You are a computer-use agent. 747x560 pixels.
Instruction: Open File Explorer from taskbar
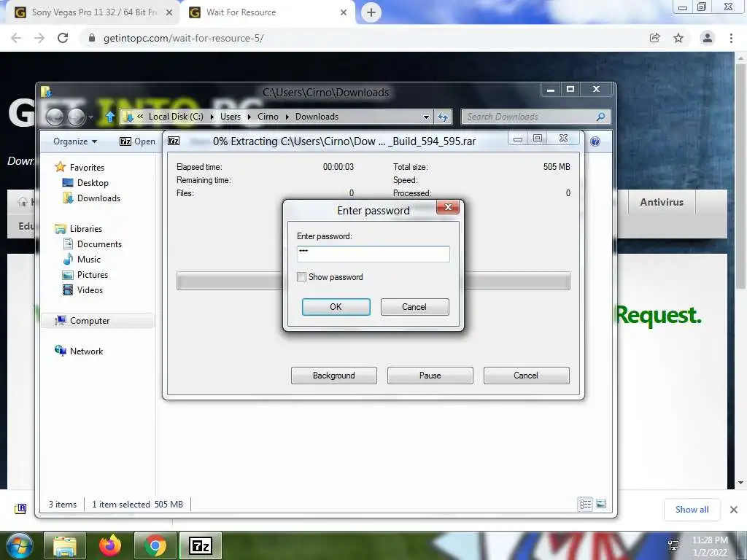pyautogui.click(x=64, y=546)
